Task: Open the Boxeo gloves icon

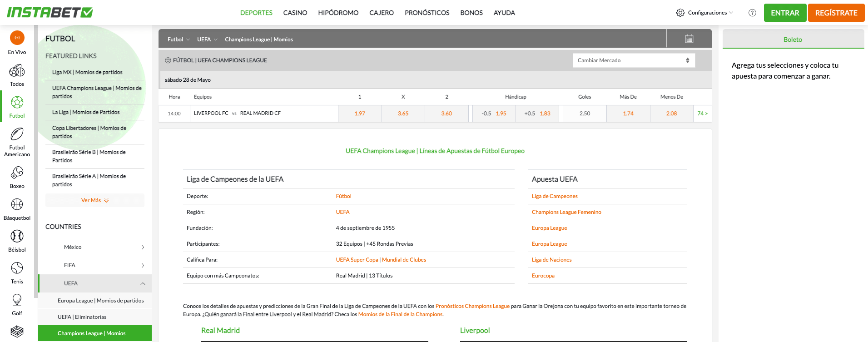Action: (17, 172)
